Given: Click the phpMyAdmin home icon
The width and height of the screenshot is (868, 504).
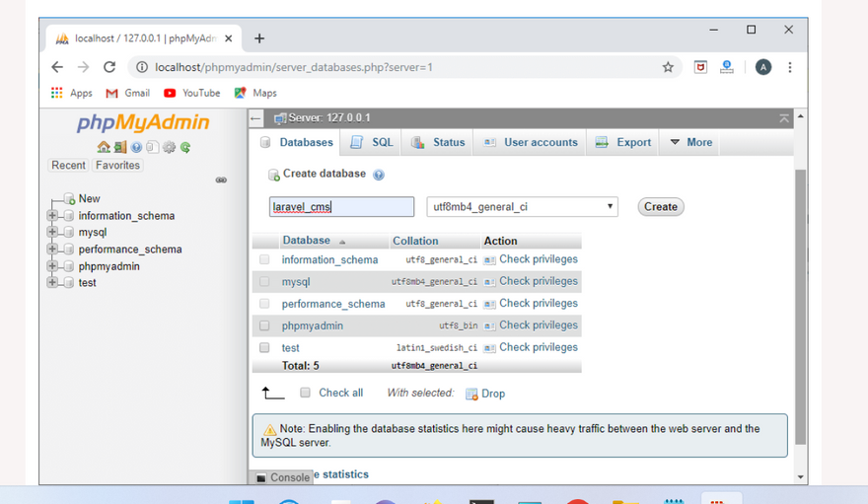Looking at the screenshot, I should coord(104,147).
